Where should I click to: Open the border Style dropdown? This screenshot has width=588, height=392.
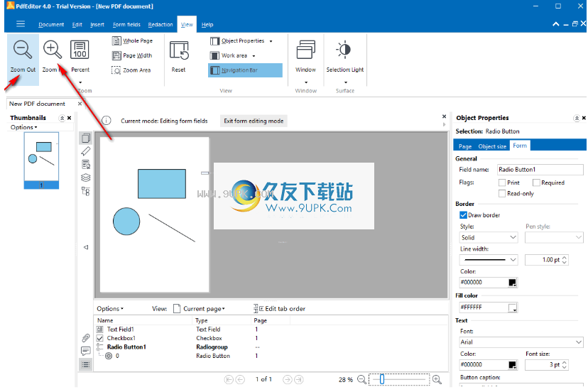pyautogui.click(x=489, y=237)
